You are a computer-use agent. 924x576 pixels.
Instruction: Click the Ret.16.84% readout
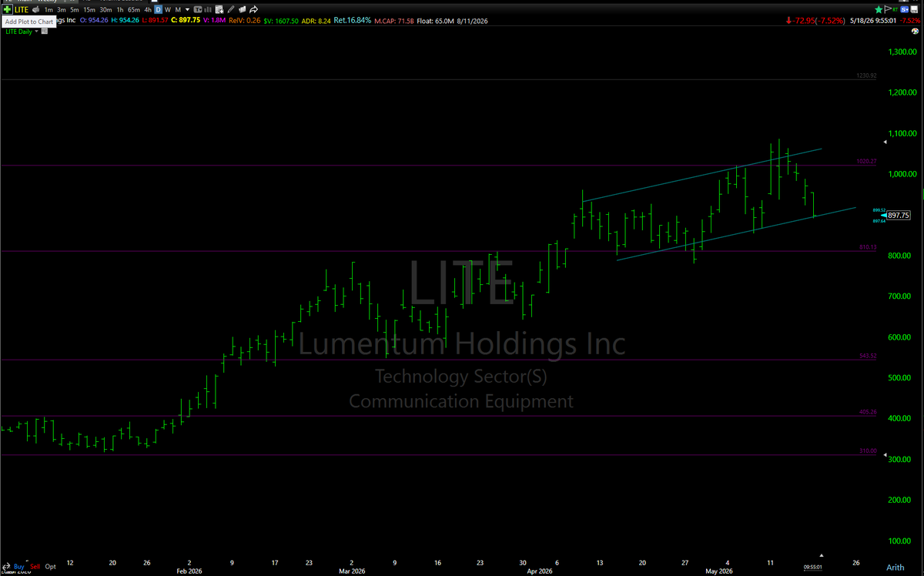click(x=352, y=20)
